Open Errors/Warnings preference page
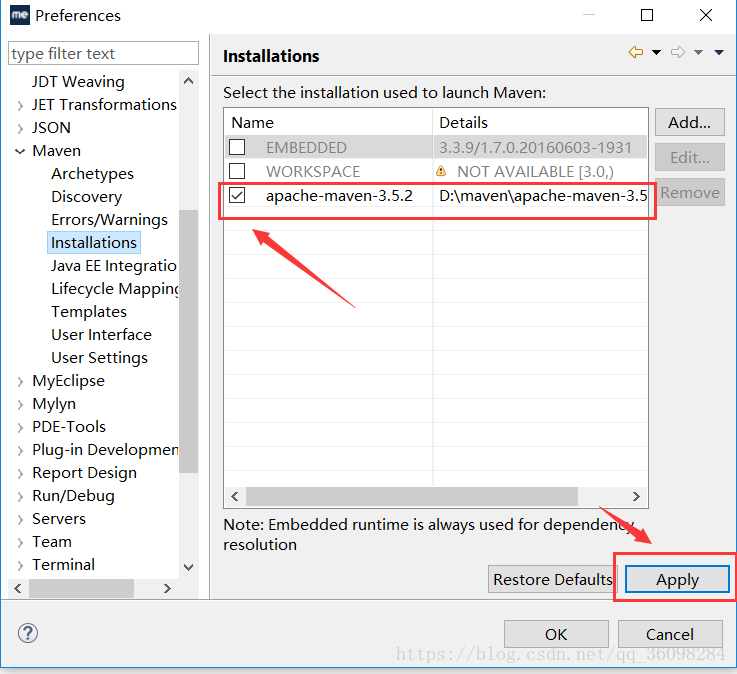This screenshot has height=674, width=737. click(x=109, y=220)
